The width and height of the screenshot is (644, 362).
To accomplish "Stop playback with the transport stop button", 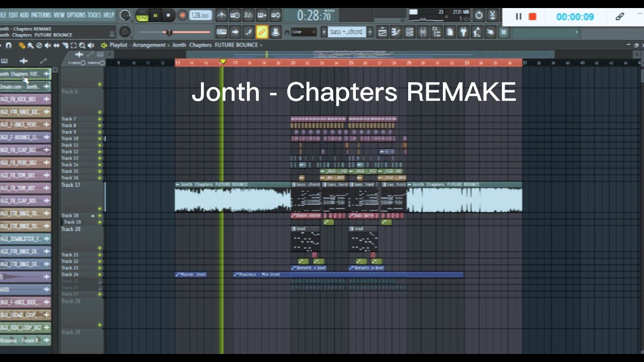I will [x=168, y=16].
